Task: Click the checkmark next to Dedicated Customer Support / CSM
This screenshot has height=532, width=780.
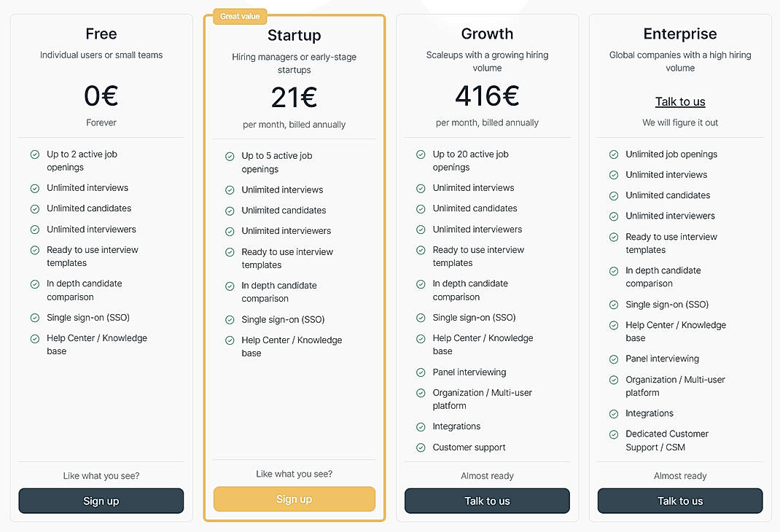Action: [613, 434]
